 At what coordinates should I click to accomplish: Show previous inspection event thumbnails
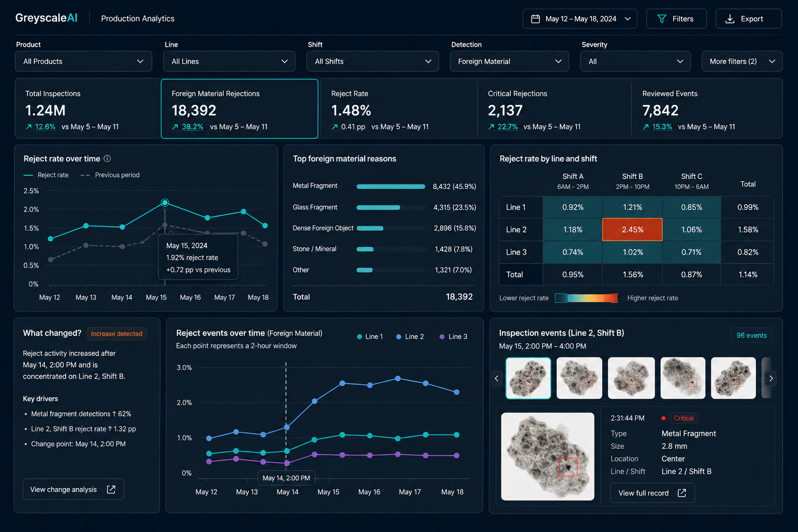(x=496, y=378)
